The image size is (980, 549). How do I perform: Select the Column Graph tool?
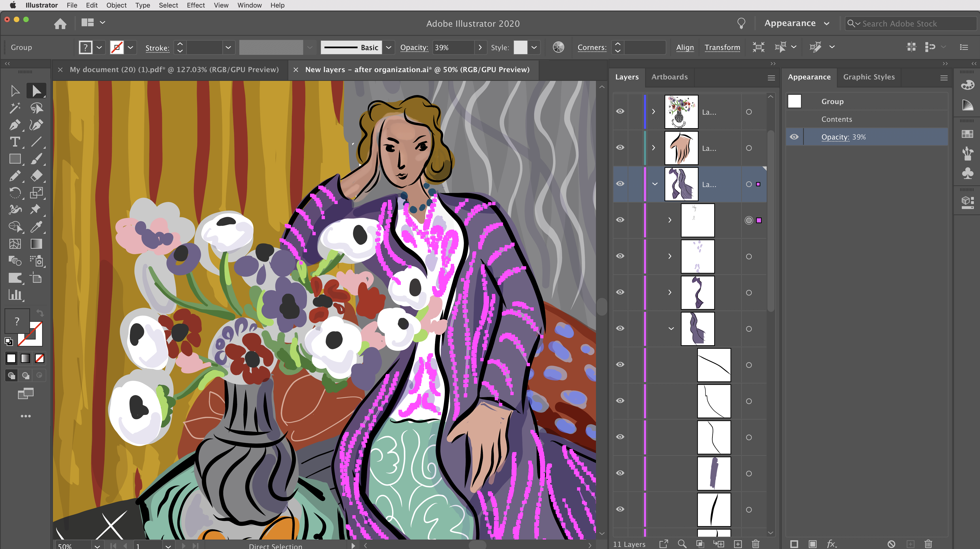pyautogui.click(x=15, y=295)
